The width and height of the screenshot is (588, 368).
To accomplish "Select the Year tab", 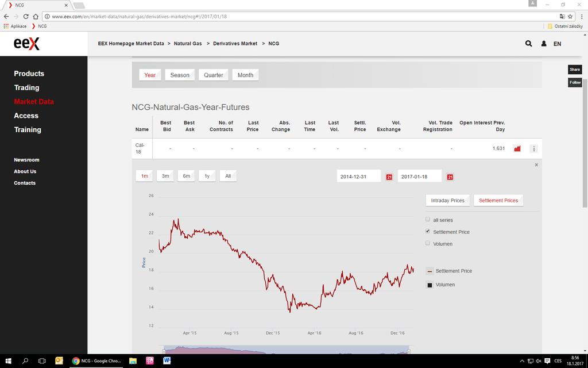I will (x=150, y=75).
